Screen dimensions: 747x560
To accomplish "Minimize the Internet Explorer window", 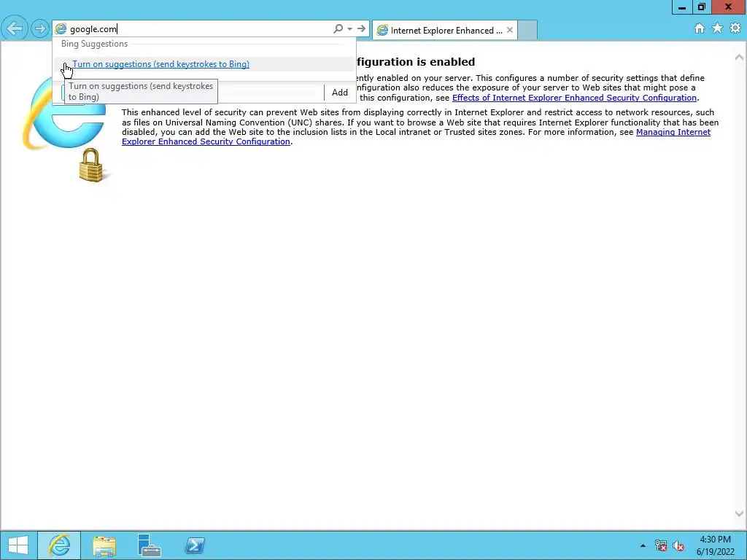I will point(682,7).
